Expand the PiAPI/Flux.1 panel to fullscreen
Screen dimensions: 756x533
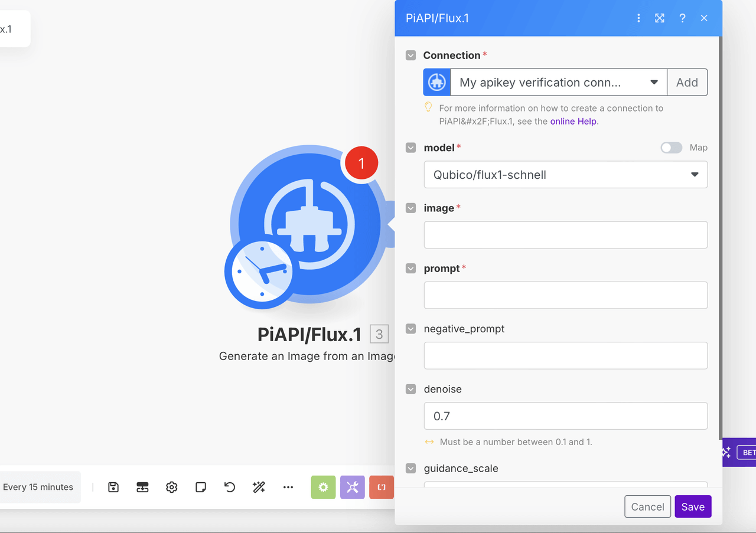click(x=660, y=18)
